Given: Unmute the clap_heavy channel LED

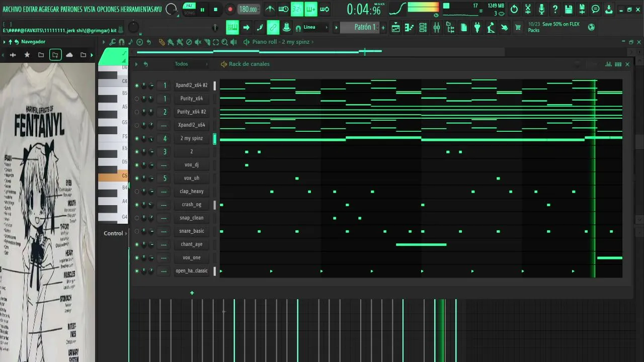Looking at the screenshot, I should click(137, 192).
